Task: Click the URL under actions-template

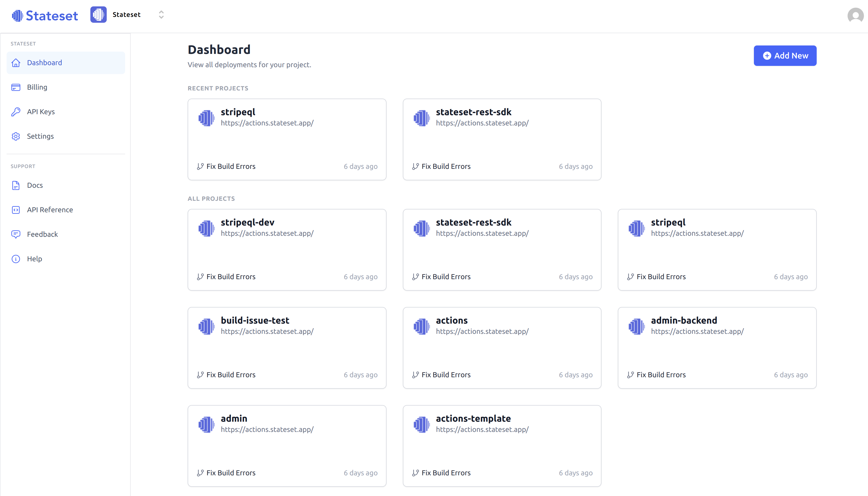Action: [x=482, y=430]
